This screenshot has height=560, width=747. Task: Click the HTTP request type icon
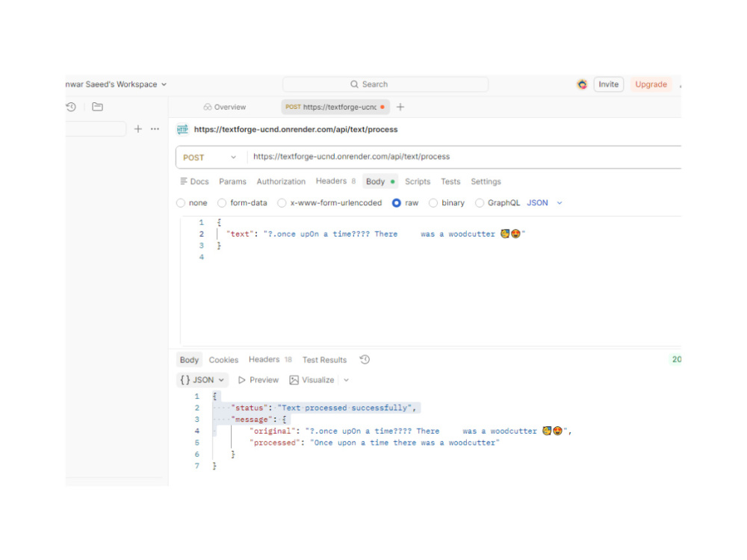tap(182, 129)
